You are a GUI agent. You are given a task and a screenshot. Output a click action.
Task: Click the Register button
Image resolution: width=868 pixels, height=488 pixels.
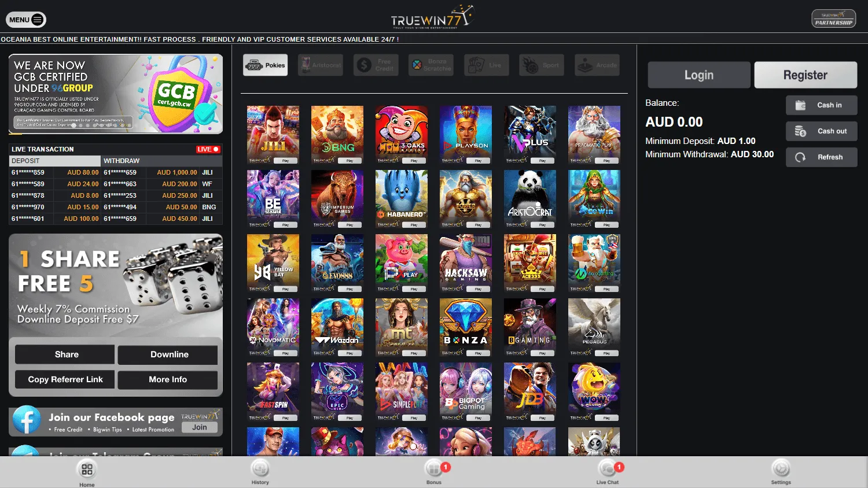(806, 75)
